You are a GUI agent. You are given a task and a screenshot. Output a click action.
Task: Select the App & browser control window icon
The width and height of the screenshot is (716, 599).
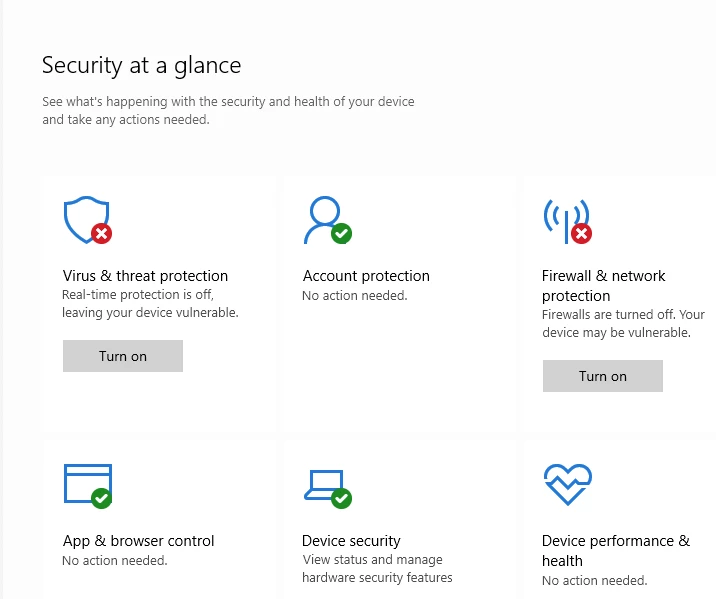tap(88, 485)
